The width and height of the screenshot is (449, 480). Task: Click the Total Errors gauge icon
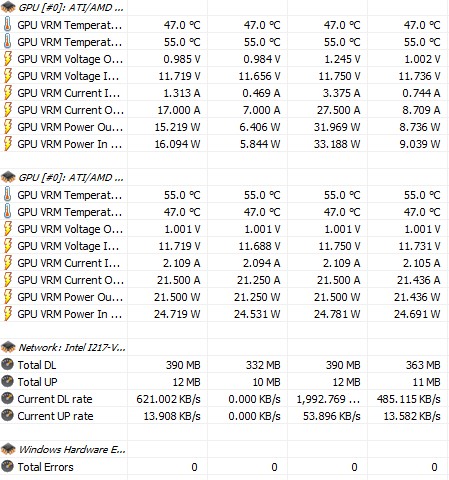(7, 467)
